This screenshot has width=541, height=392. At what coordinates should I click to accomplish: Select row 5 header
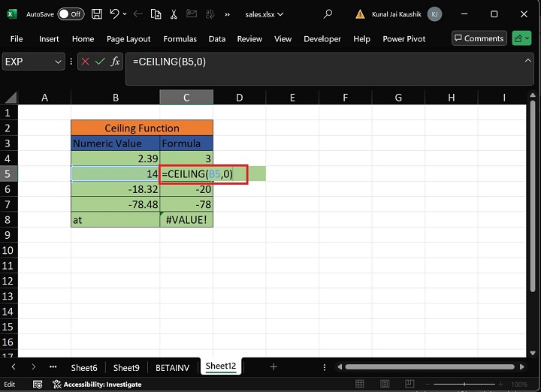(8, 173)
